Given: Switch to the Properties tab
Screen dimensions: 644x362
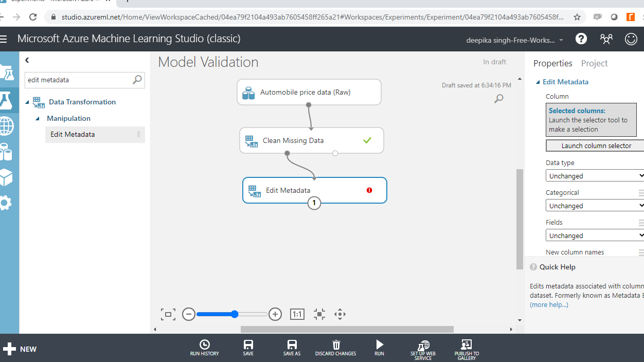Looking at the screenshot, I should coord(553,63).
